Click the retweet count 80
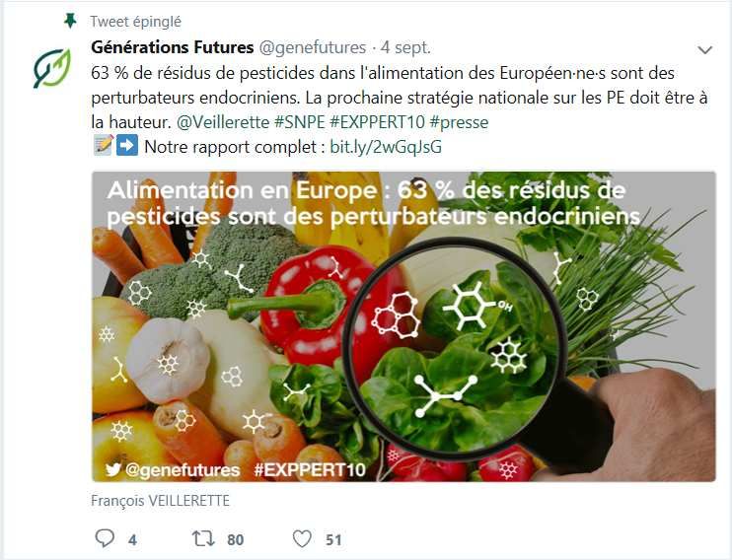Image resolution: width=732 pixels, height=560 pixels. 235,540
